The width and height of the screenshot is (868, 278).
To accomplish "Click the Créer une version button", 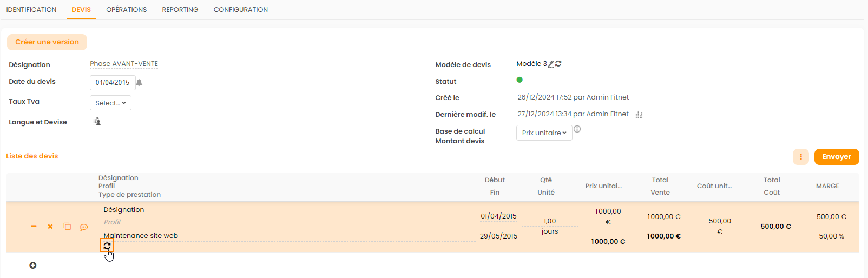I will 47,42.
